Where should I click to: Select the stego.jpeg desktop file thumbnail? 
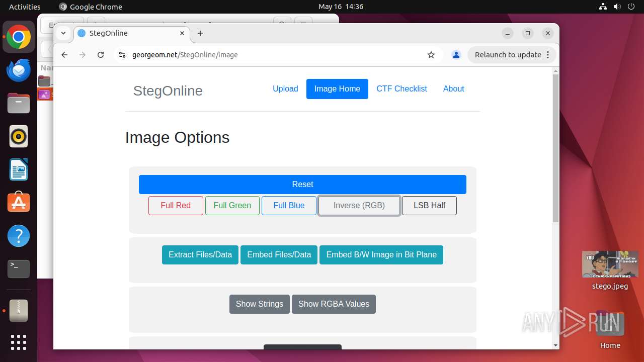[x=610, y=264]
